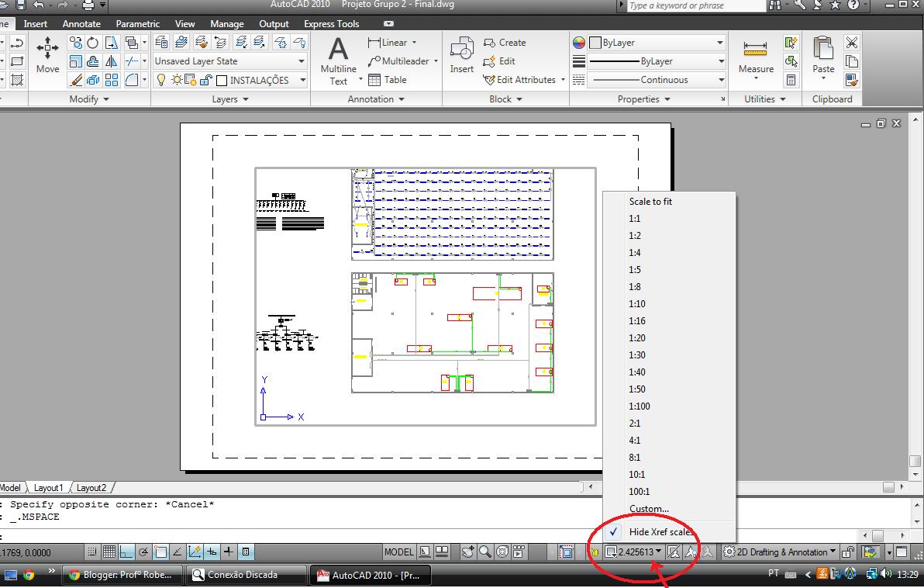The image size is (924, 588).
Task: Select the Scale tool
Action: tap(75, 61)
